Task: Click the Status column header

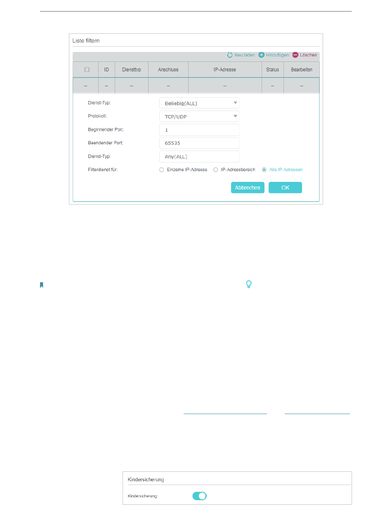Action: pos(273,70)
